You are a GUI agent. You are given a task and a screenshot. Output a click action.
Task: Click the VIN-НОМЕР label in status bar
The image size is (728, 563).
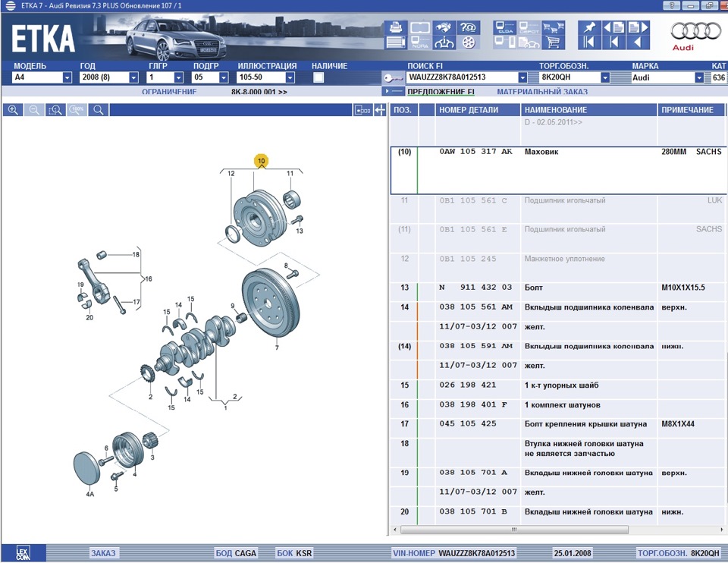(x=414, y=553)
